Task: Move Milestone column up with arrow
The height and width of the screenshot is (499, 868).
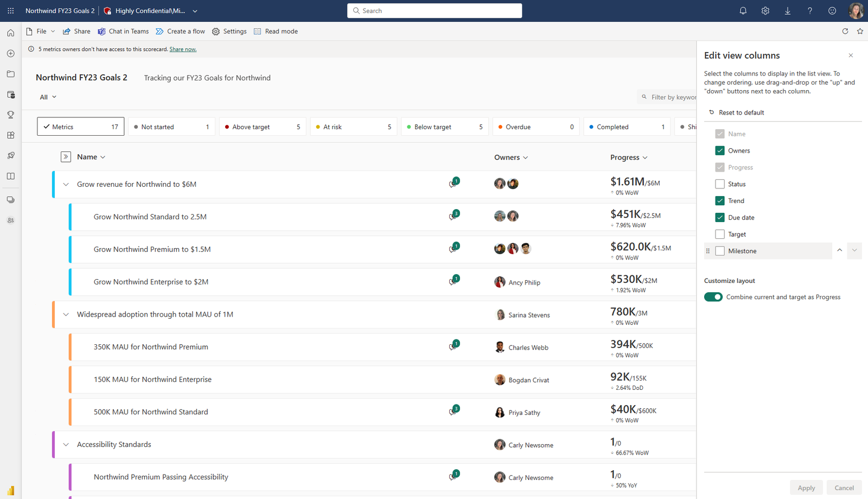Action: 839,250
